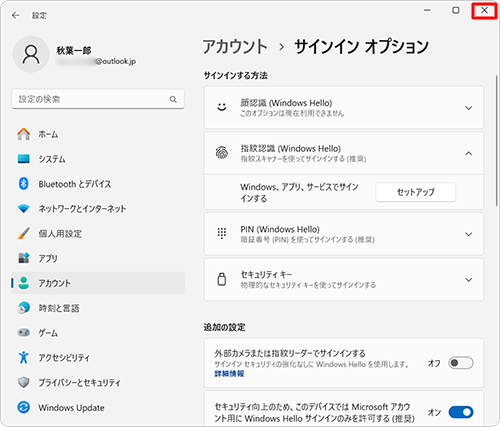Go to アクセシビリティ settings
500x427 pixels.
[98, 357]
